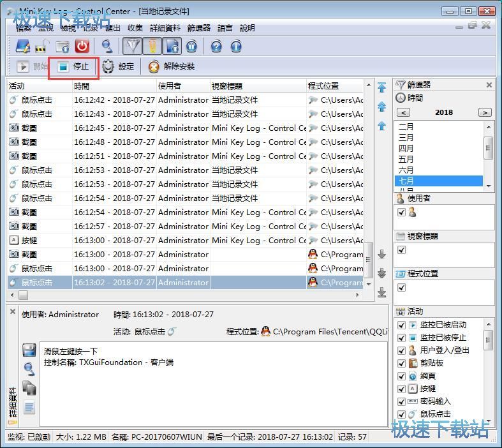
Task: Click the clock icon beside 時間
Action: 401,98
